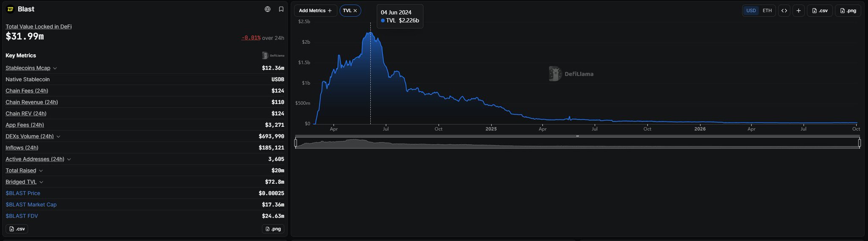The width and height of the screenshot is (868, 241).
Task: Click the $24.63m FDV value
Action: pyautogui.click(x=273, y=216)
